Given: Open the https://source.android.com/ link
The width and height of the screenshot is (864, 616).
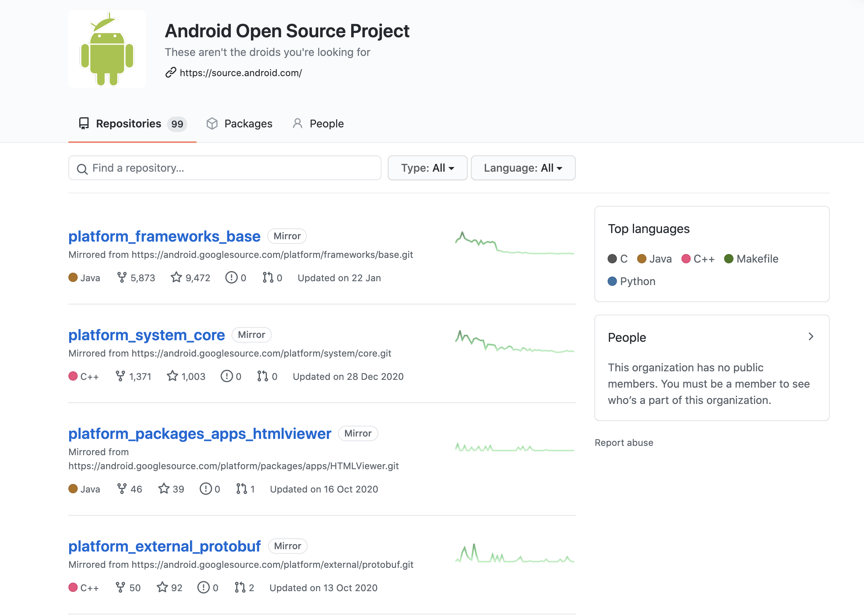Looking at the screenshot, I should click(x=241, y=73).
